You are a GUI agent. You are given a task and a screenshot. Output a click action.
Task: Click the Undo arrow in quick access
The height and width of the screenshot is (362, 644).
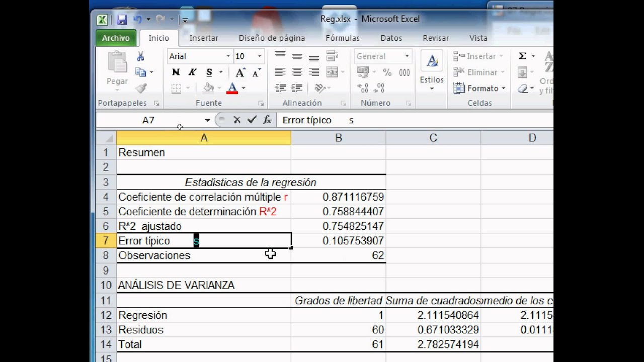(x=137, y=20)
